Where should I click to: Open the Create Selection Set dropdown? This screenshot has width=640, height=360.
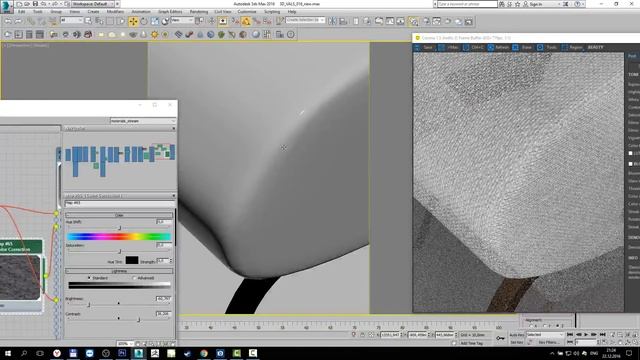pos(305,20)
